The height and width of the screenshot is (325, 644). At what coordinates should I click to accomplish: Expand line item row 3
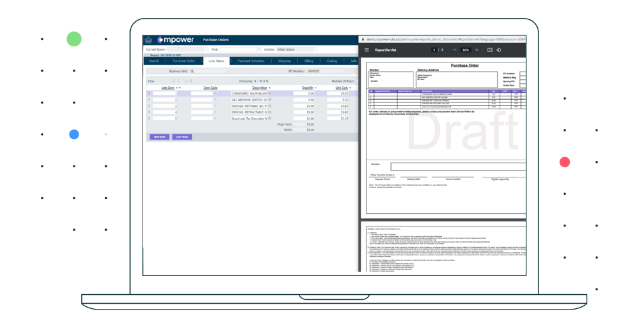click(x=149, y=106)
